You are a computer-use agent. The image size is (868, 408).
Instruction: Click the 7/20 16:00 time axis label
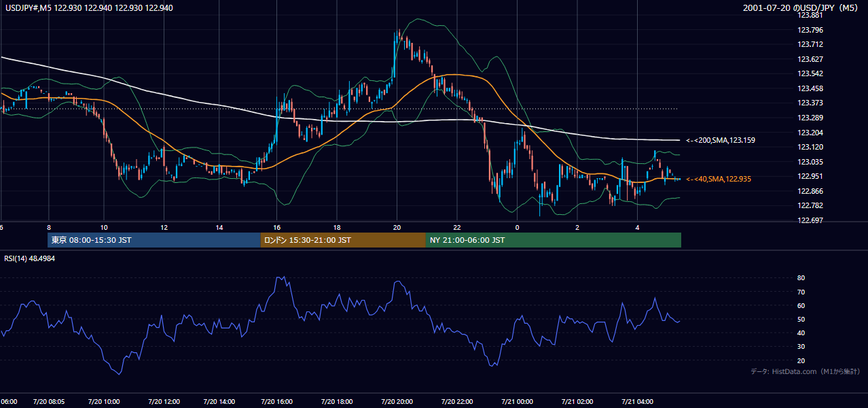click(x=276, y=402)
